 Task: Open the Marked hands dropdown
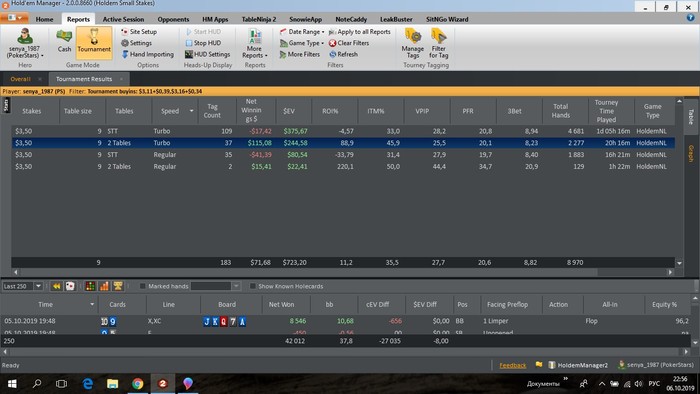point(236,286)
